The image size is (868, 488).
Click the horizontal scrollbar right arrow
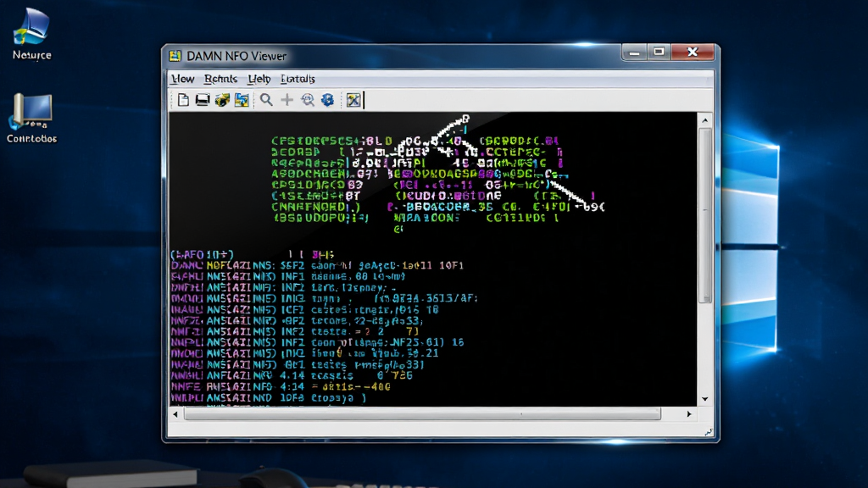pos(689,413)
